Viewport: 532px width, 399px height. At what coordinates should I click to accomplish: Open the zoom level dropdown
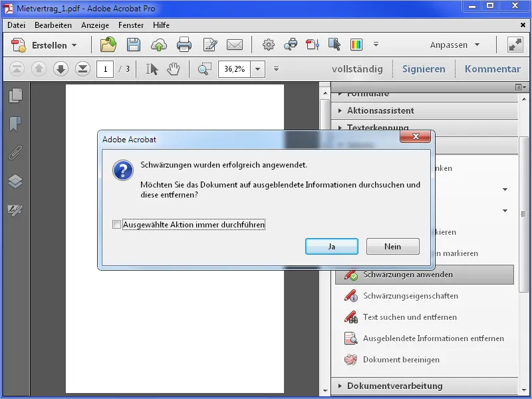coord(255,68)
